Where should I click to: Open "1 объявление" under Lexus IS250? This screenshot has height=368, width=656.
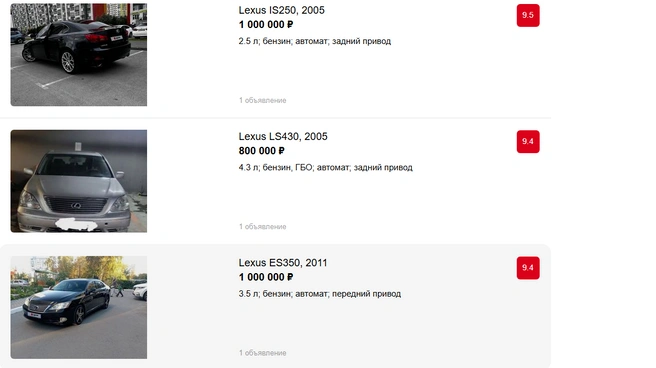point(262,100)
